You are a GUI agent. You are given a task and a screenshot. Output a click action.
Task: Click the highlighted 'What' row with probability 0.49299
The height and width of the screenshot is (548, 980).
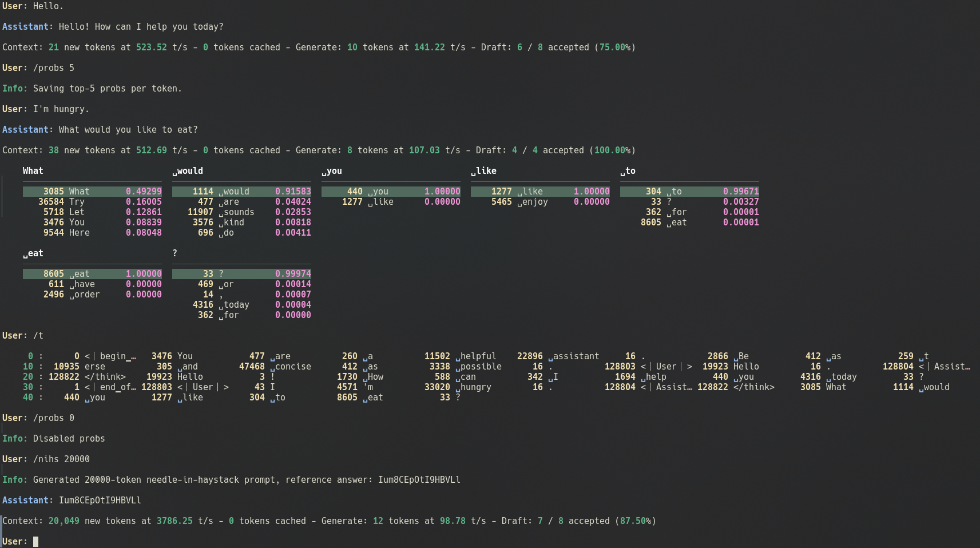[92, 191]
